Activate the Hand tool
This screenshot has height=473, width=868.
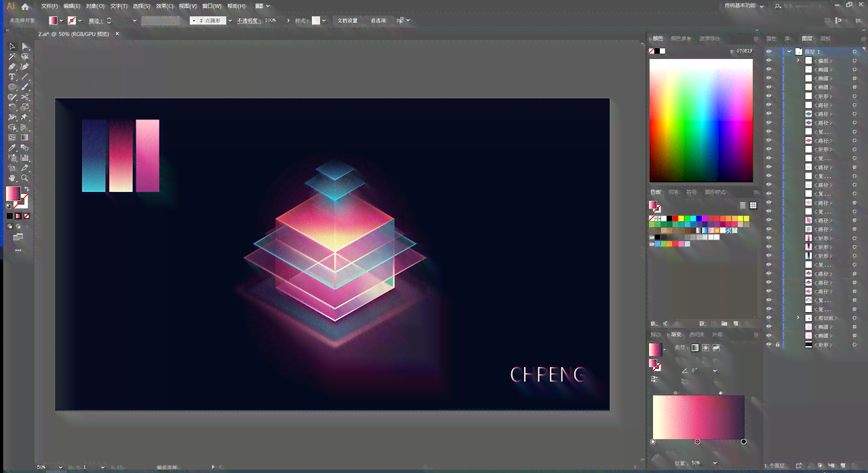tap(12, 178)
